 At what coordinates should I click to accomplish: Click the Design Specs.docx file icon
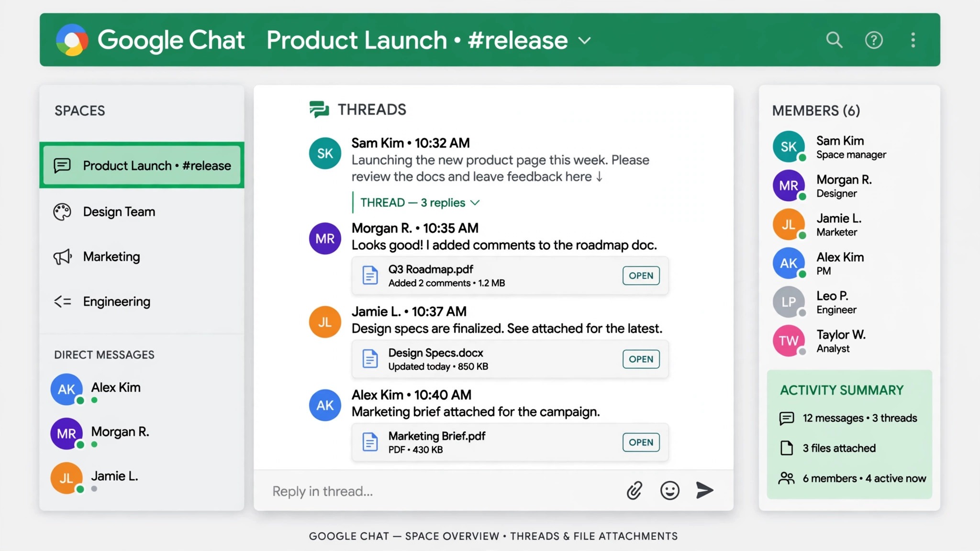[x=370, y=359]
